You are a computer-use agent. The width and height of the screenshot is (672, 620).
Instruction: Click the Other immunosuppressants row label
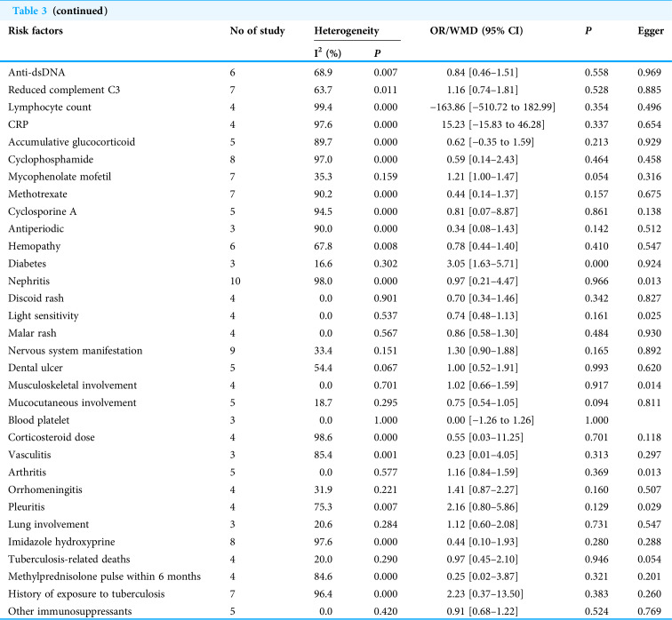coord(70,611)
